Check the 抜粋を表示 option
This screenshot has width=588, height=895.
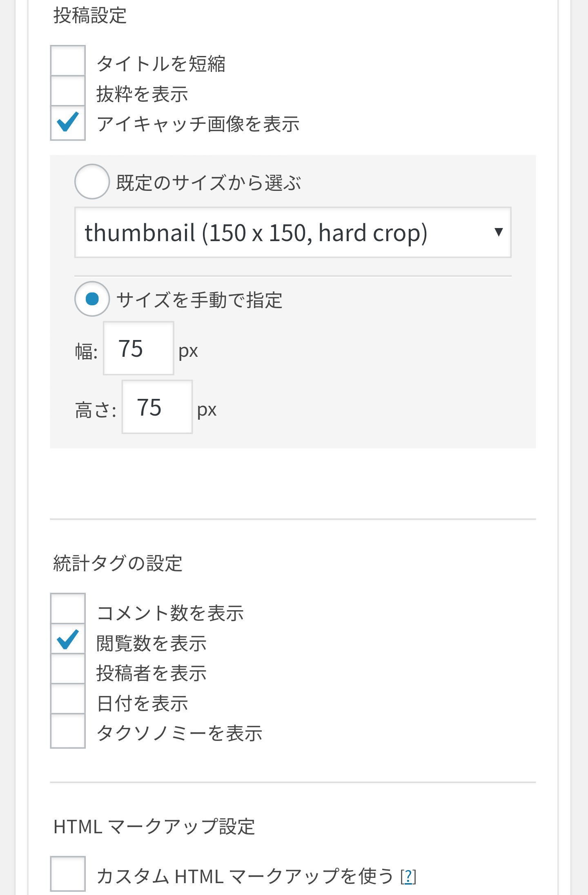tap(68, 92)
